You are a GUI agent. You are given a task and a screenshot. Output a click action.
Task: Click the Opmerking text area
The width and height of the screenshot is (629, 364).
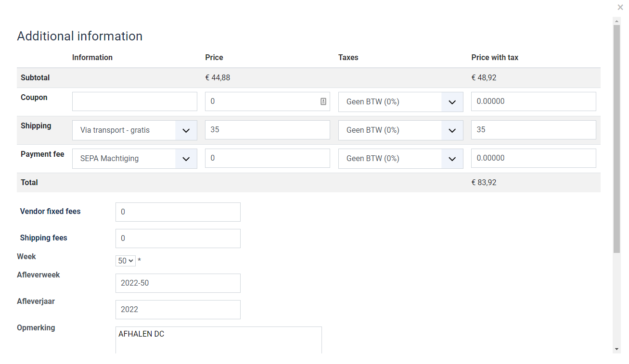(218, 340)
